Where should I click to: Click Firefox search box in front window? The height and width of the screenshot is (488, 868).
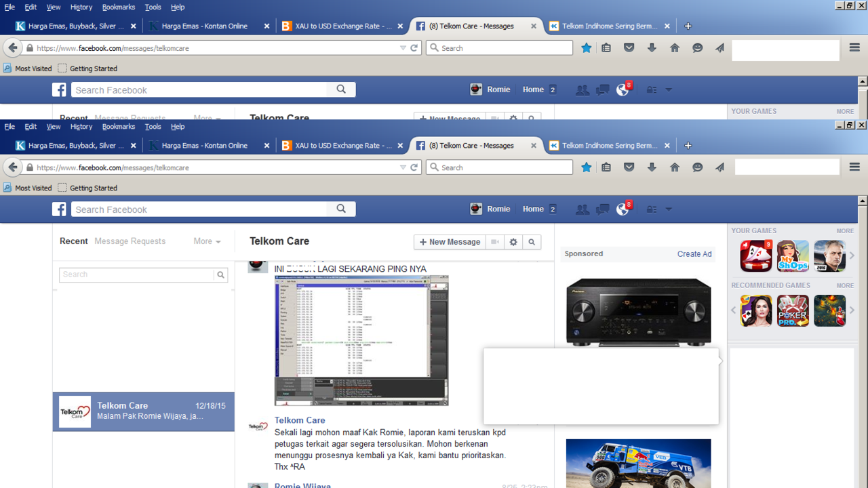[500, 167]
